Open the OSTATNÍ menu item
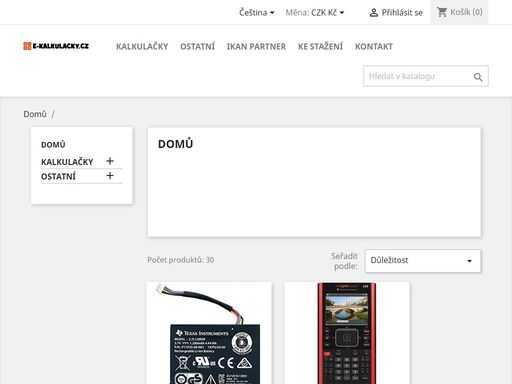Image resolution: width=512 pixels, height=384 pixels. [197, 46]
